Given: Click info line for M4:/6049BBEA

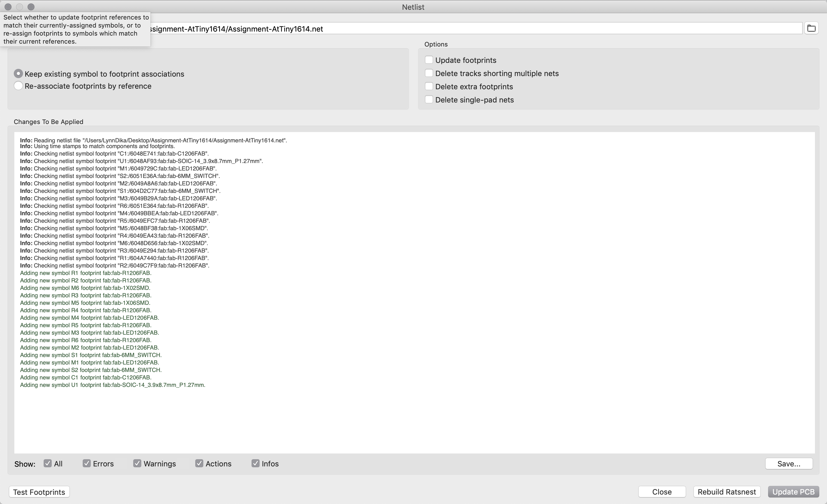Looking at the screenshot, I should [119, 214].
